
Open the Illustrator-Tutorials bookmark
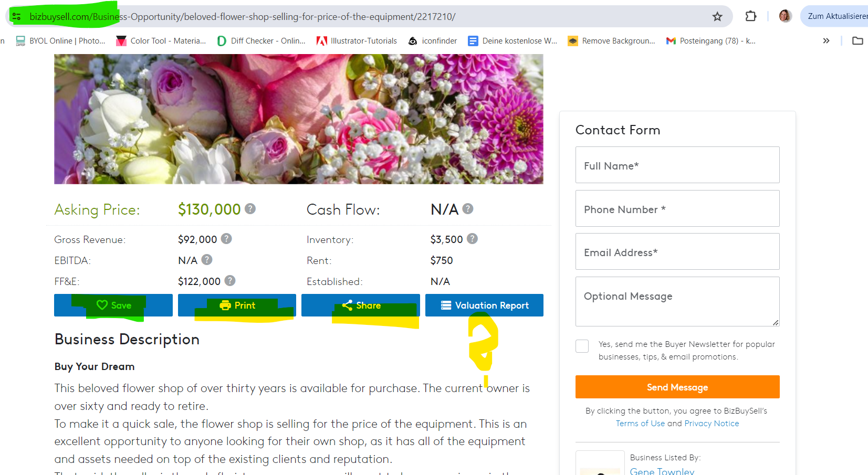(357, 40)
